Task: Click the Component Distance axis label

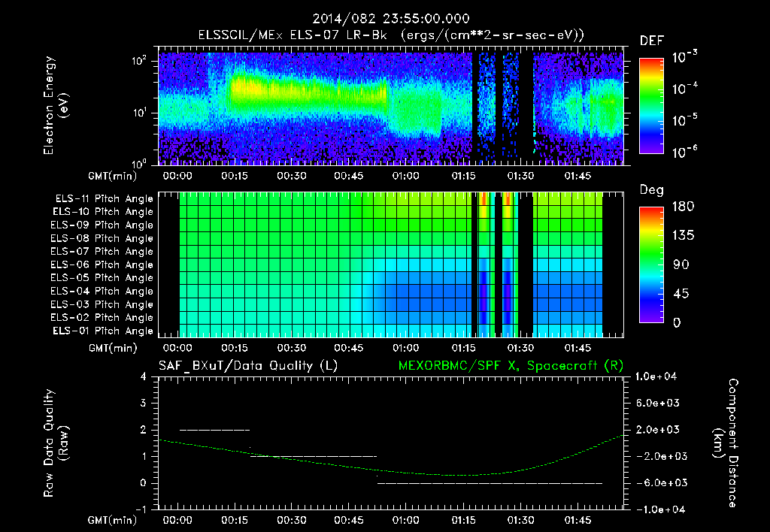Action: (726, 443)
